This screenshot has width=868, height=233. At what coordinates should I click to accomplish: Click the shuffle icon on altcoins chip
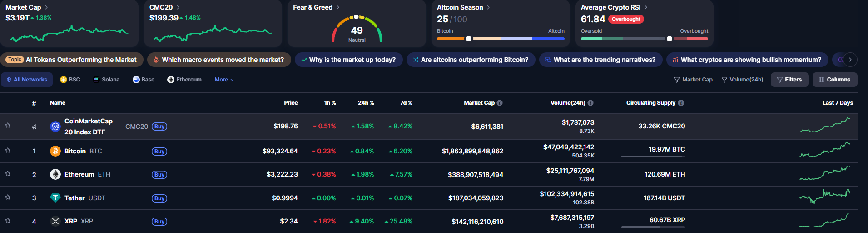pos(416,60)
